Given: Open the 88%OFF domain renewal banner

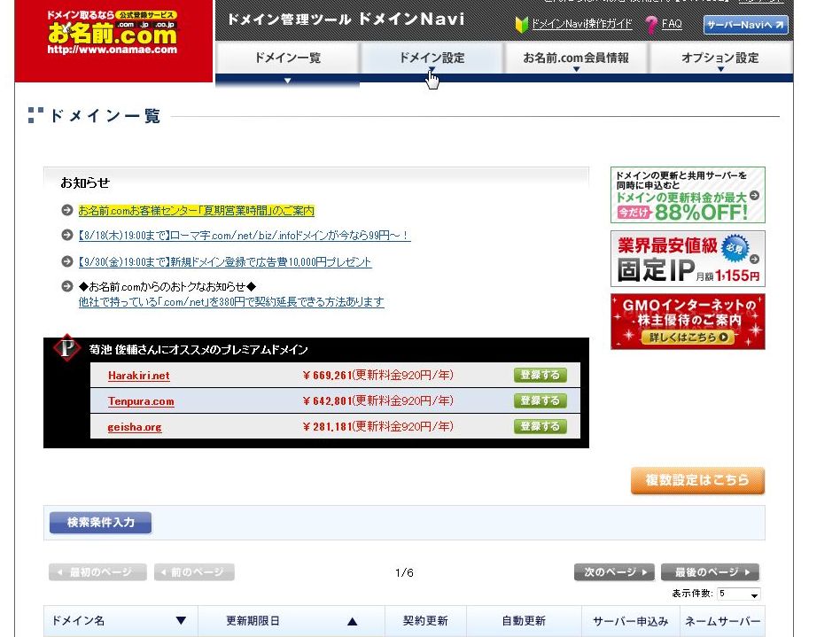Looking at the screenshot, I should (688, 195).
